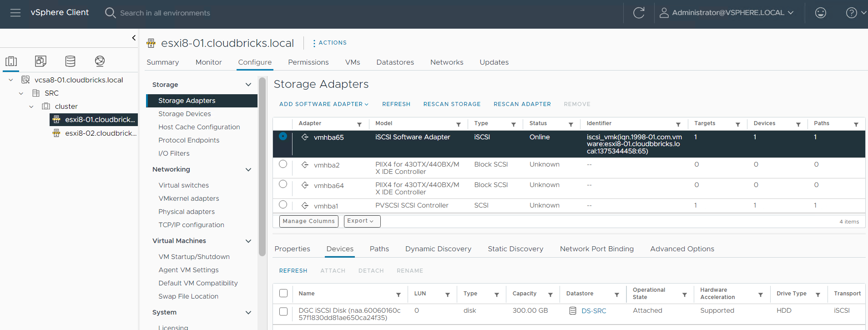The image size is (868, 330).
Task: Collapse the navigator pane arrow
Action: click(x=134, y=38)
